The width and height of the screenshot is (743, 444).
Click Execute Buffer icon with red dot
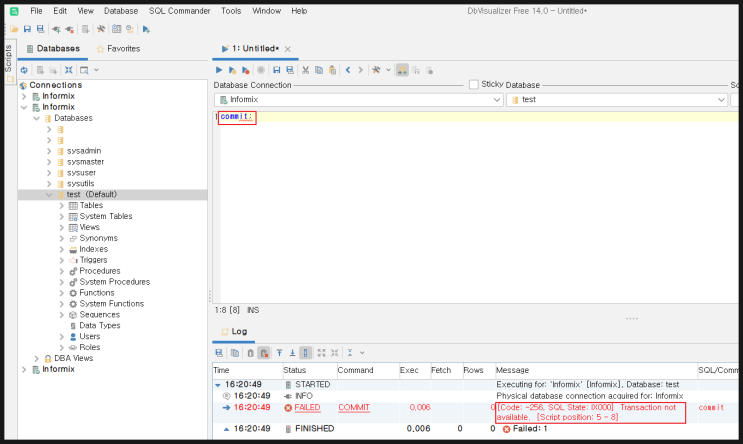point(245,70)
